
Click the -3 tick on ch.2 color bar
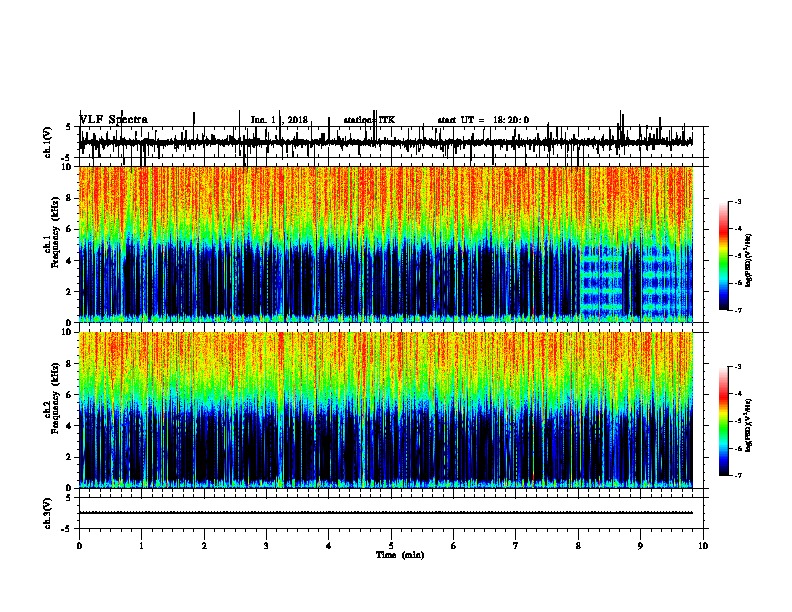click(737, 367)
